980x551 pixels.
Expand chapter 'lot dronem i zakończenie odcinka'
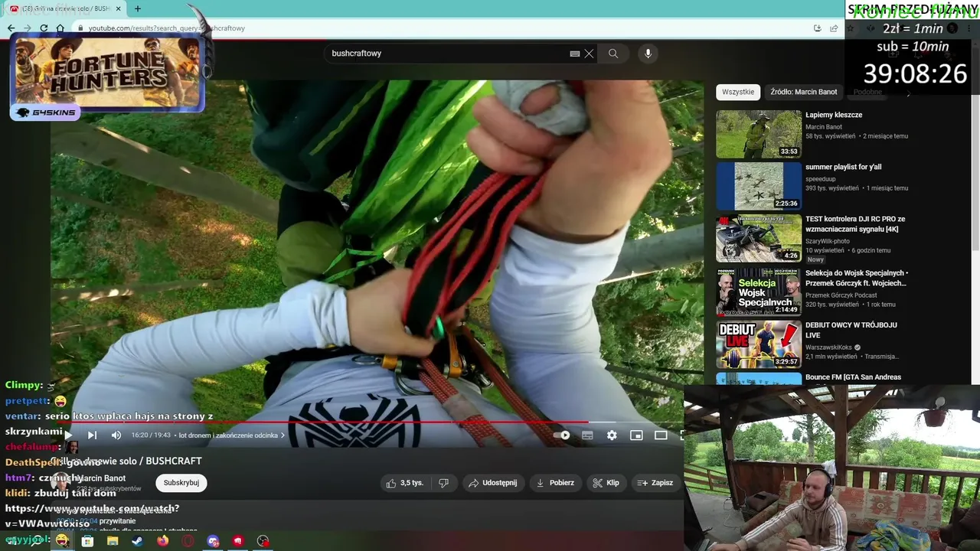231,435
